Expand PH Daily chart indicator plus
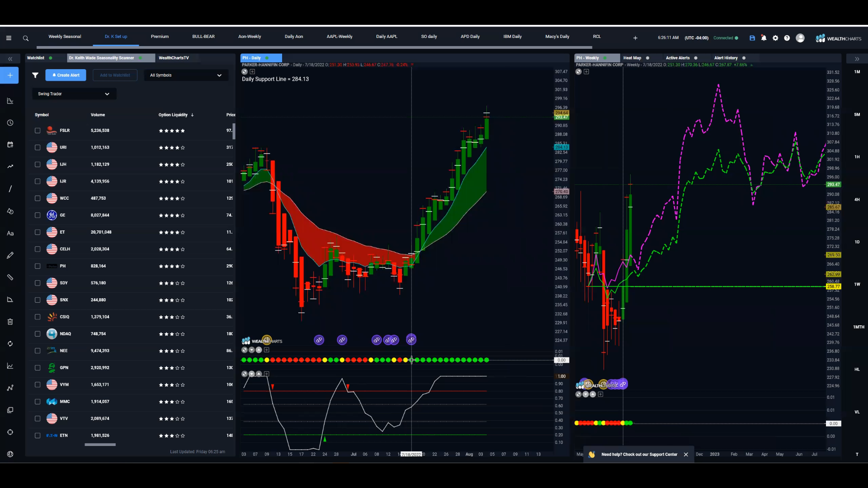Screen dimensions: 868x488 252,71
